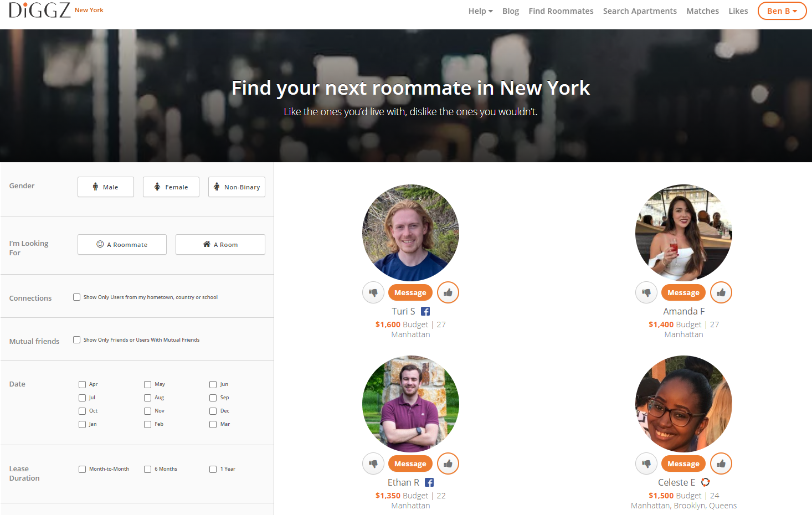This screenshot has width=812, height=515.
Task: Filter by Male gender
Action: pos(106,187)
